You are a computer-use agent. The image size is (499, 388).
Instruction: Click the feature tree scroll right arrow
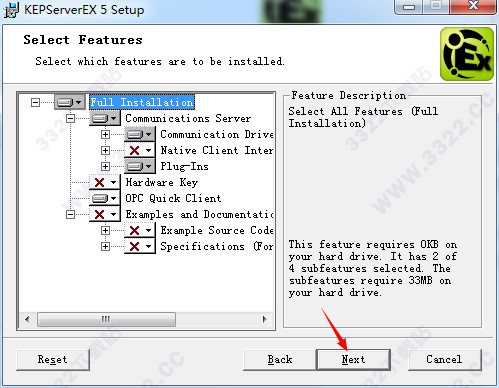pyautogui.click(x=265, y=319)
